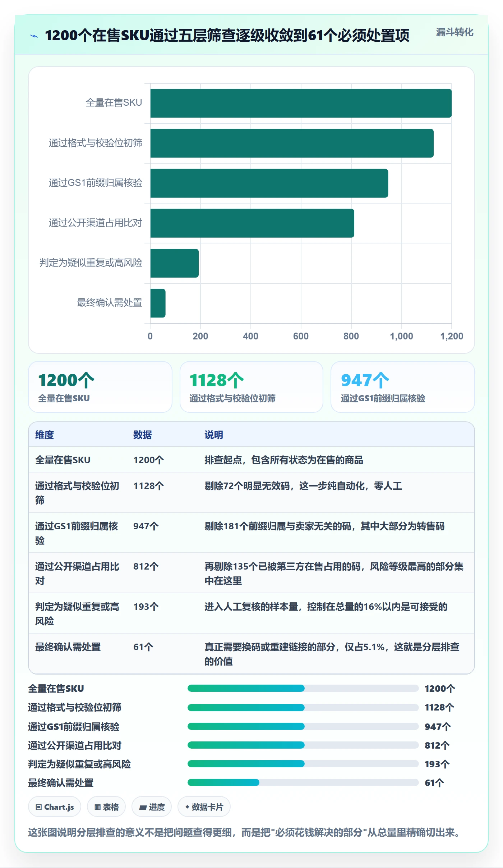
Task: Click the 最终确认需处置 chart bar
Action: tap(158, 303)
